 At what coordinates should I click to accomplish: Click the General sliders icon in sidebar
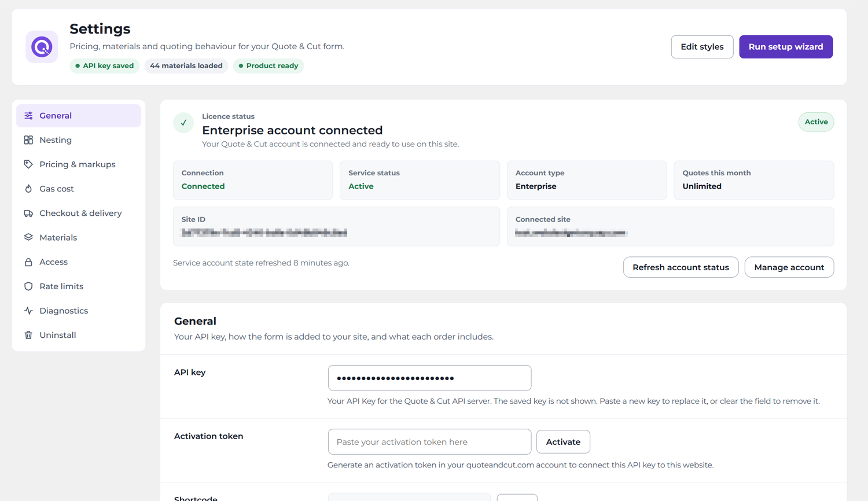28,116
